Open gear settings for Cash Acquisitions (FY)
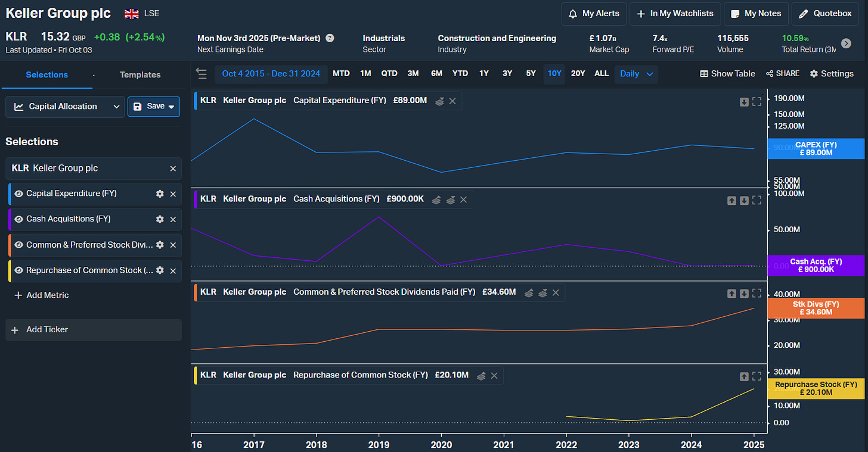The height and width of the screenshot is (452, 868). [x=160, y=219]
